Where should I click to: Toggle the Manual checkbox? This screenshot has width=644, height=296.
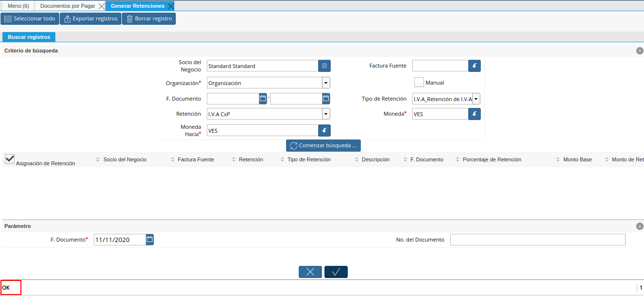419,82
